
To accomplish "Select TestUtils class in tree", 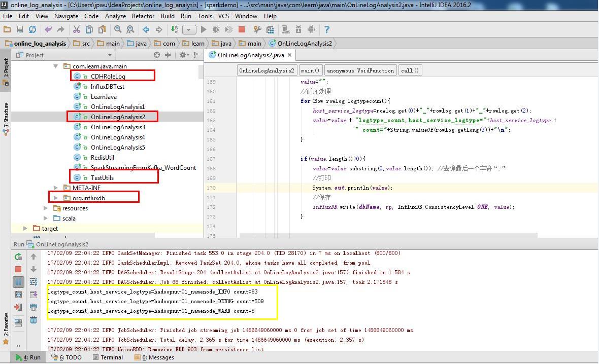I will tap(102, 178).
